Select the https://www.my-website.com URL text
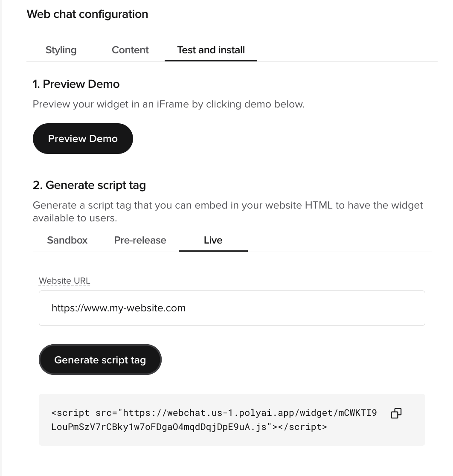This screenshot has height=476, width=453. coord(119,308)
